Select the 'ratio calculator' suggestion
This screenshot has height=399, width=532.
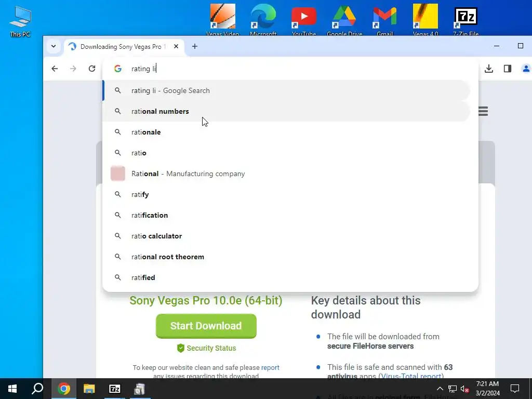pos(287,236)
